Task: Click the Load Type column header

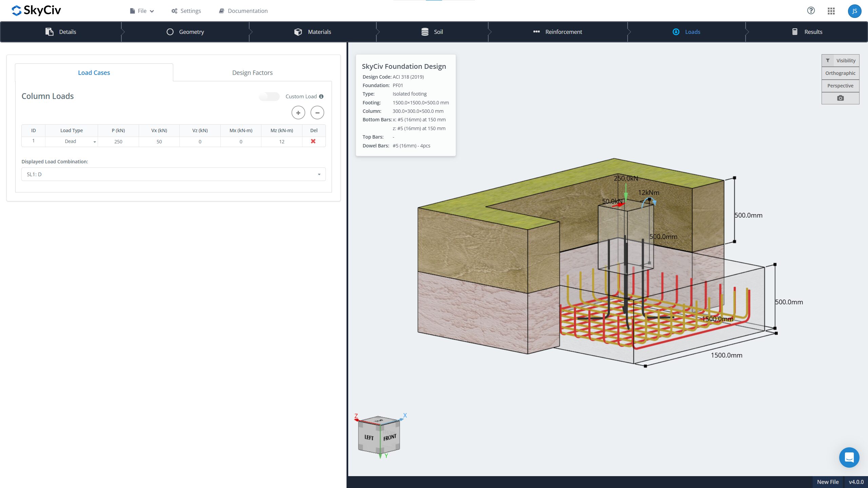Action: click(72, 130)
